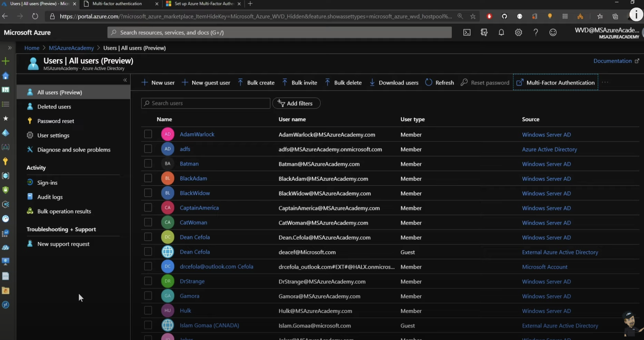Open portal settings gear icon

(518, 33)
